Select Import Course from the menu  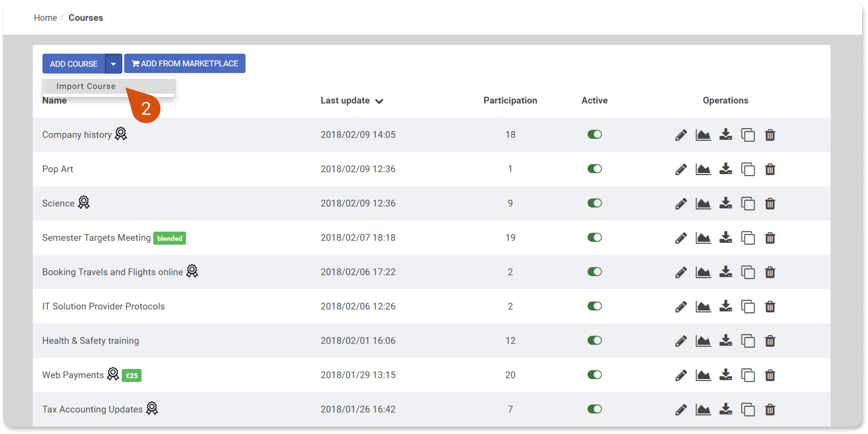(109, 86)
